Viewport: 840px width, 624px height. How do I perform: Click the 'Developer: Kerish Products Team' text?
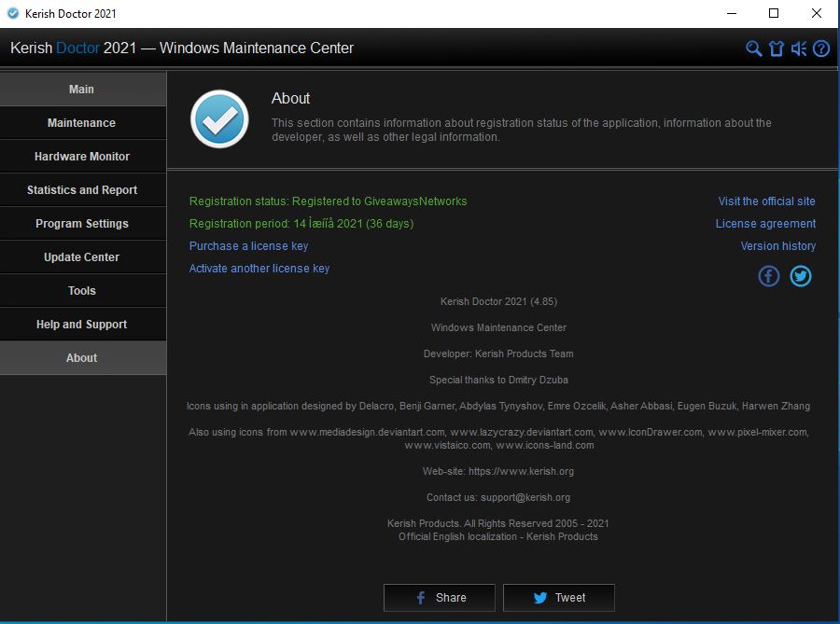click(x=498, y=354)
